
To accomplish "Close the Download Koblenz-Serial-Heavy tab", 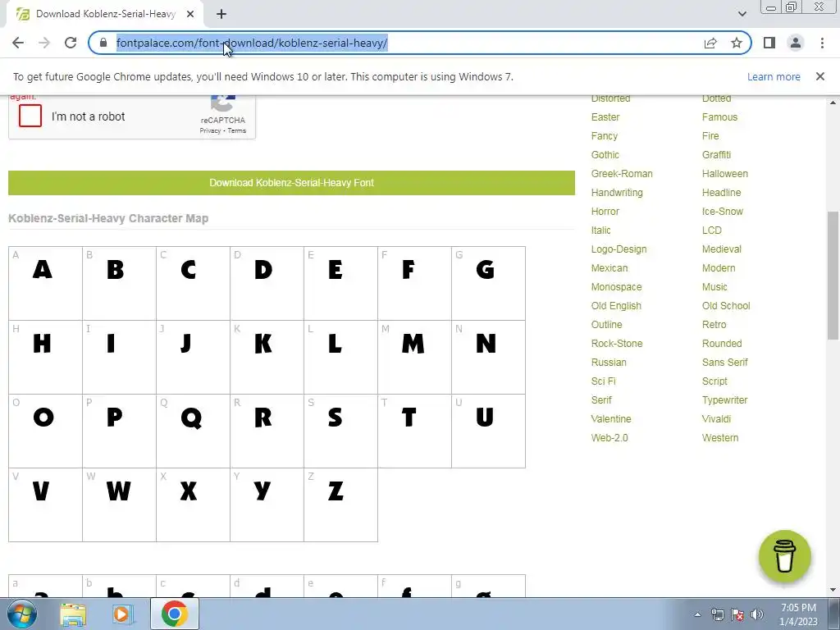I will click(190, 14).
